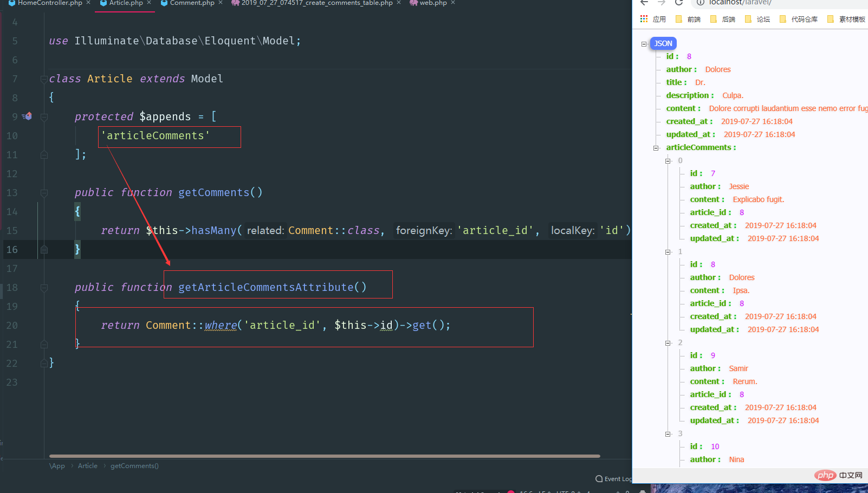Click the getArticleCommentsAttribute method name
Viewport: 868px width, 493px height.
tap(266, 288)
